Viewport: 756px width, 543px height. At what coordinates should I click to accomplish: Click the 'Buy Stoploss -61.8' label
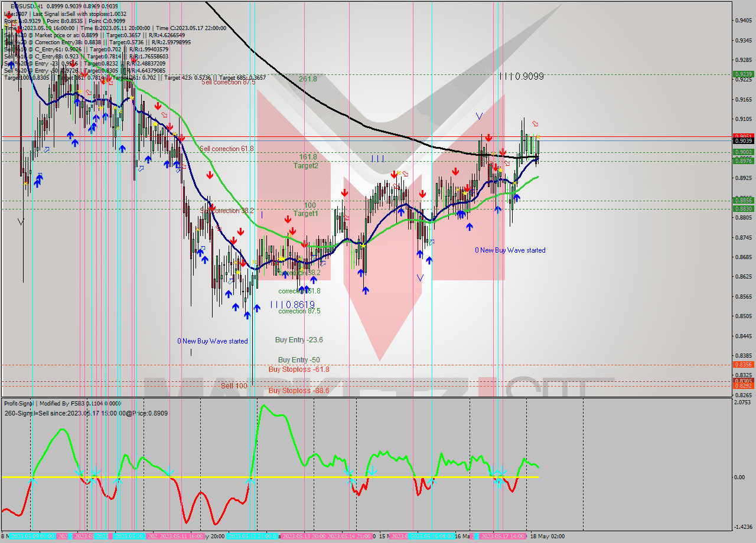click(299, 369)
